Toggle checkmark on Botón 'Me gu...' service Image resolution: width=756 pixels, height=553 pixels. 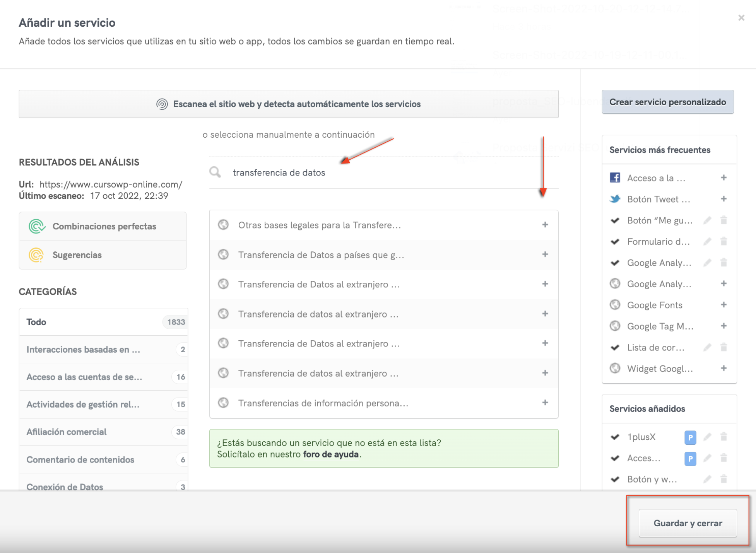point(615,220)
